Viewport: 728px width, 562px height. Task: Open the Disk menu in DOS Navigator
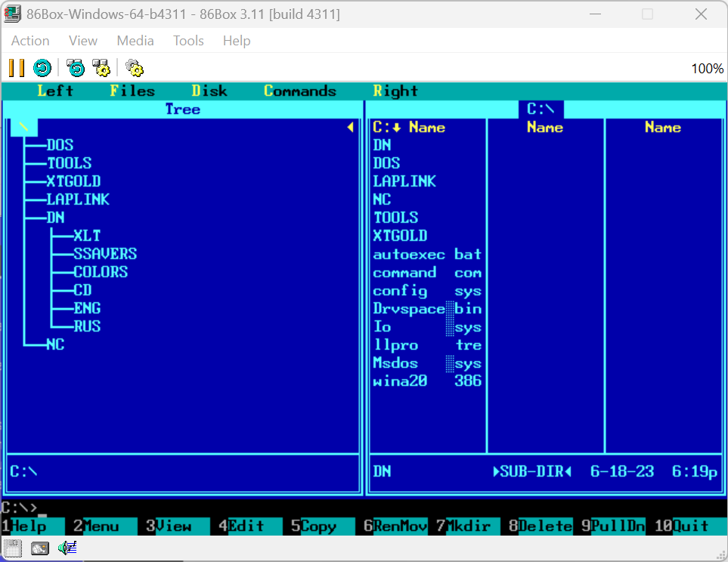pyautogui.click(x=209, y=91)
